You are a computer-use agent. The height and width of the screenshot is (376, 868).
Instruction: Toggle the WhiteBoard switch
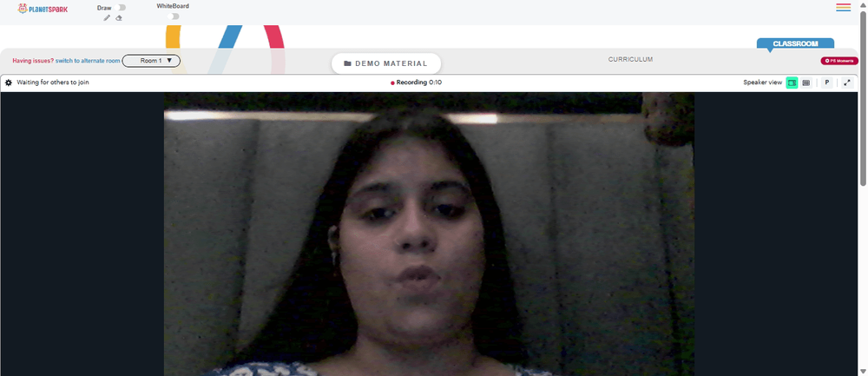[174, 16]
